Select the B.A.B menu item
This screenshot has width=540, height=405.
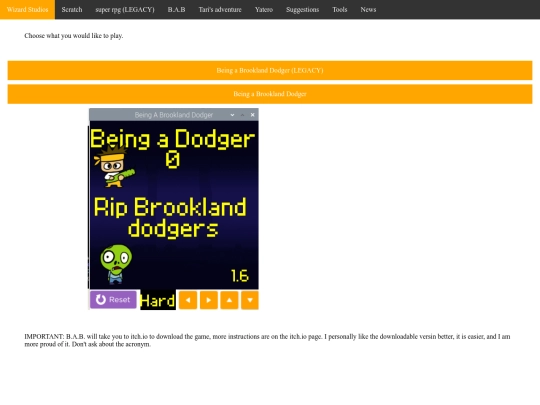pos(176,10)
